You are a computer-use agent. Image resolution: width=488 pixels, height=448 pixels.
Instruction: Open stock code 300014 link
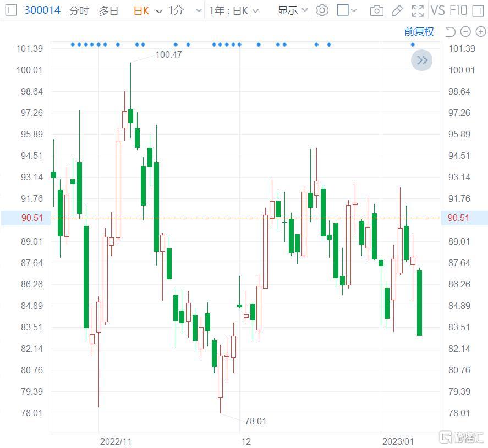[42, 10]
